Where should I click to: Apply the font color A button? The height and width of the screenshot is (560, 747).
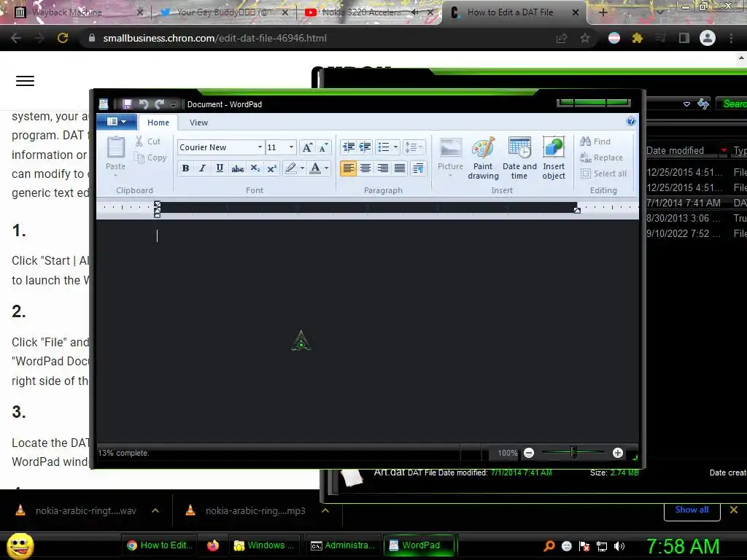315,168
